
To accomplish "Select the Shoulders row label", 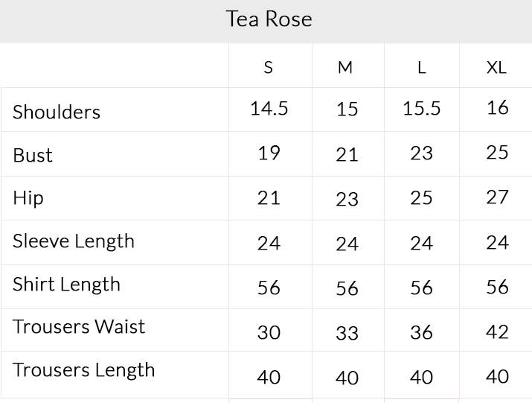I will tap(57, 112).
